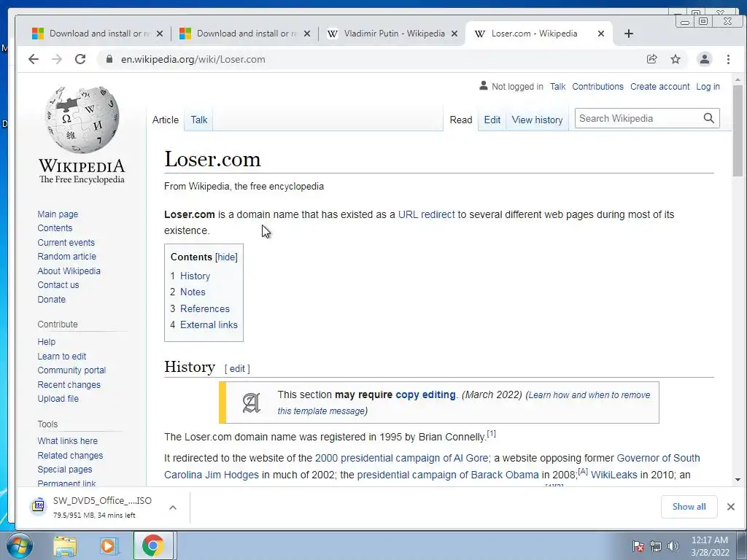
Task: Jump to External links in contents
Action: (x=209, y=324)
